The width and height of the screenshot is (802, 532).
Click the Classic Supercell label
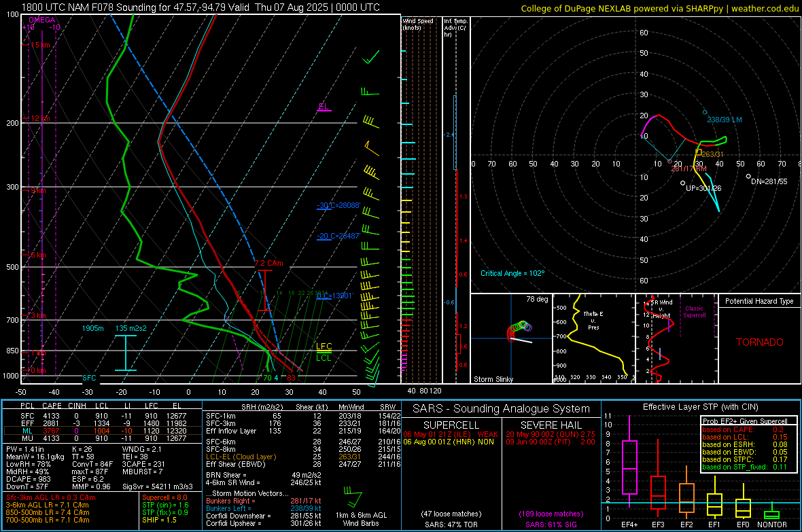[x=694, y=312]
